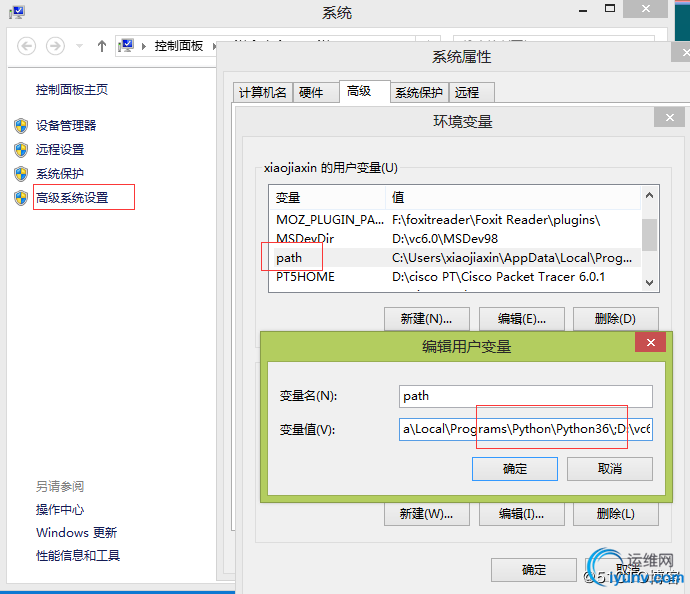Confirm with 确定 in edit variable dialog
This screenshot has height=594, width=690.
(x=515, y=469)
